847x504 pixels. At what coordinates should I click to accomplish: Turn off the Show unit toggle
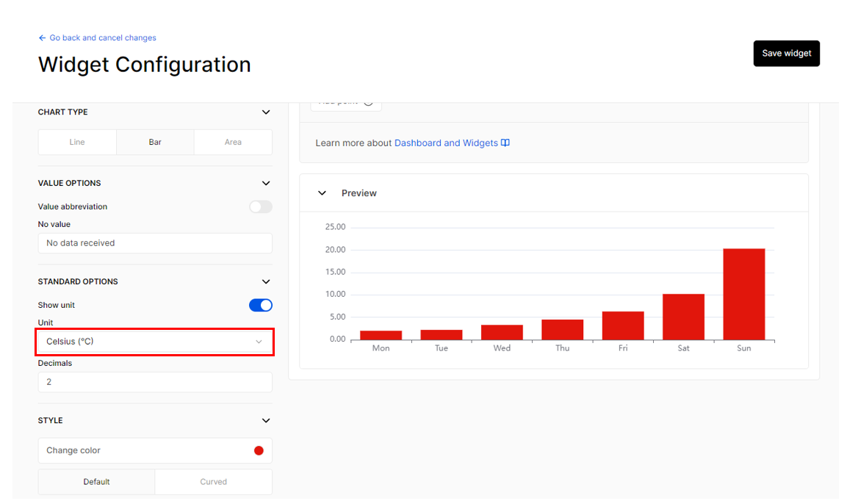click(260, 305)
